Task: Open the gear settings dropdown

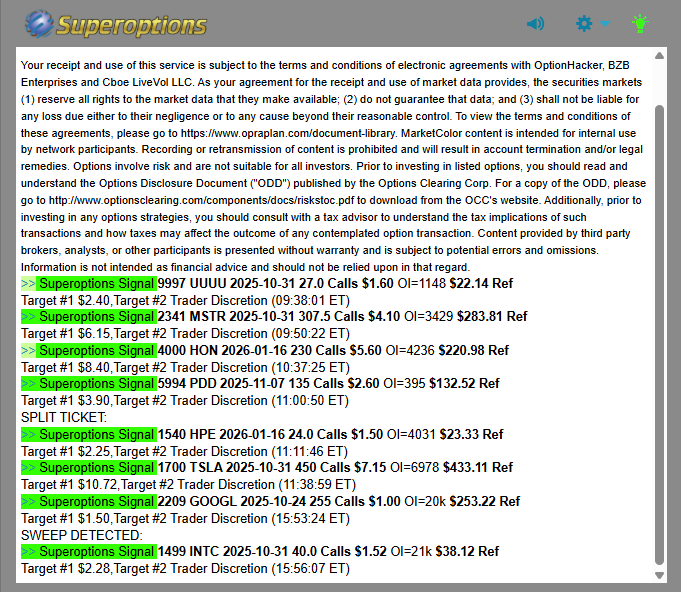Action: pos(590,23)
